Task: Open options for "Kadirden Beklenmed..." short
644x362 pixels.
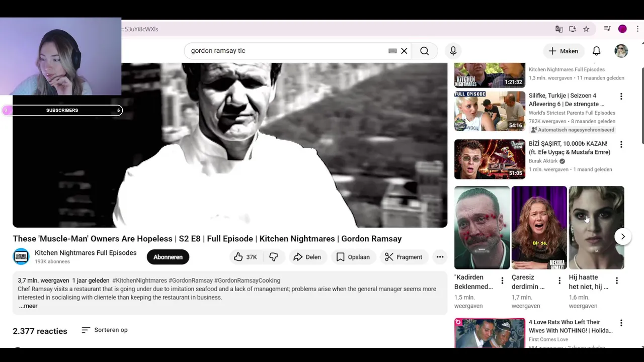Action: (502, 281)
